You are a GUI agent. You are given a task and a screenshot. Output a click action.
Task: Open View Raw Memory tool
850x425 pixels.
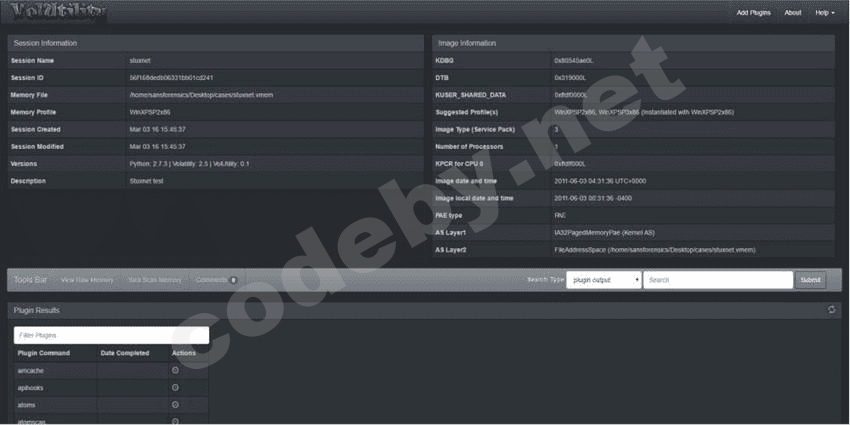[x=87, y=280]
